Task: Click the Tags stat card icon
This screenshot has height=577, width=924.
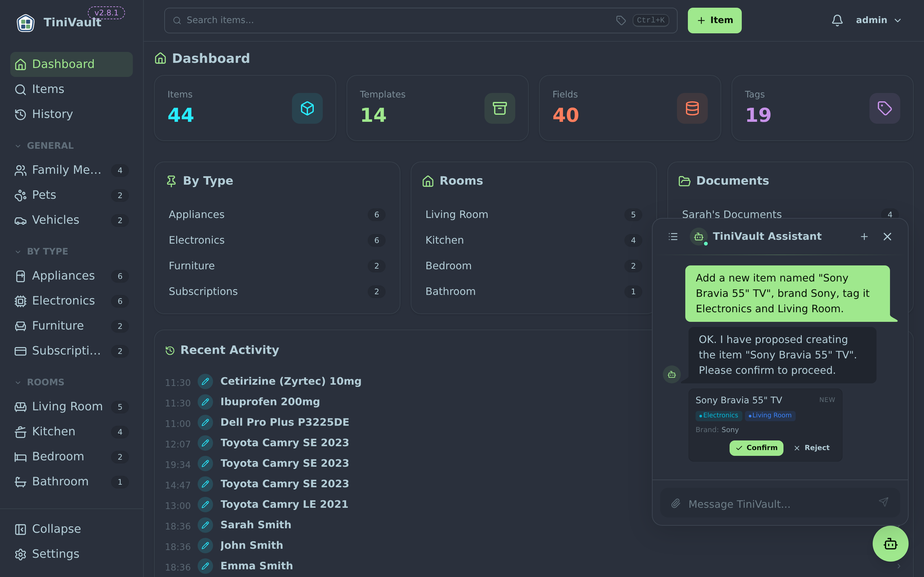Action: coord(884,108)
